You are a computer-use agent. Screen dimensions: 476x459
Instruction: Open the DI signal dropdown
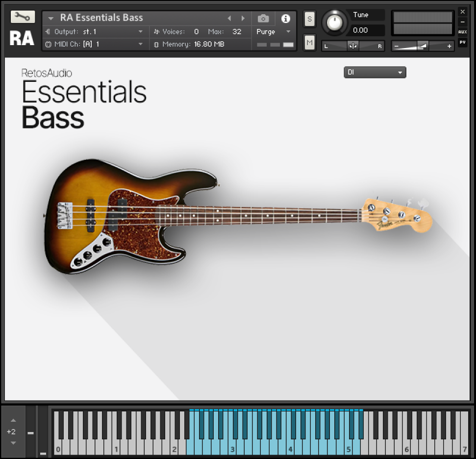pos(375,73)
